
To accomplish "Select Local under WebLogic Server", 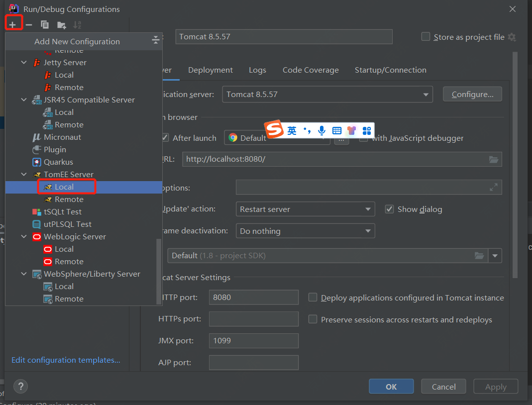I will coord(64,249).
